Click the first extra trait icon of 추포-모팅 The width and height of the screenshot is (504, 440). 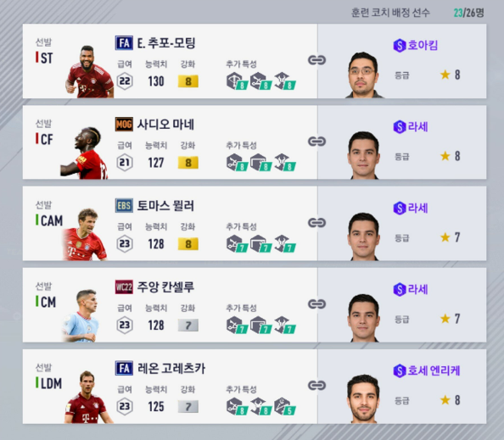click(x=237, y=81)
